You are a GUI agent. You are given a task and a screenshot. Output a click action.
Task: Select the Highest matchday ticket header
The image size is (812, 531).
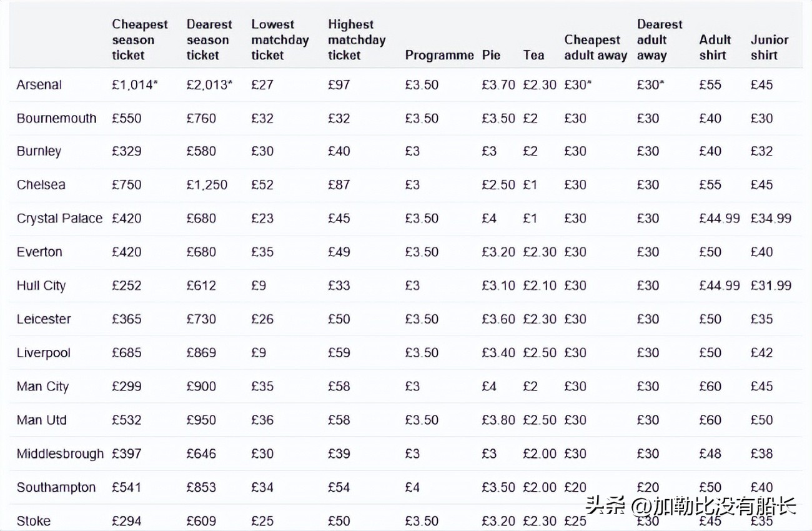[356, 40]
